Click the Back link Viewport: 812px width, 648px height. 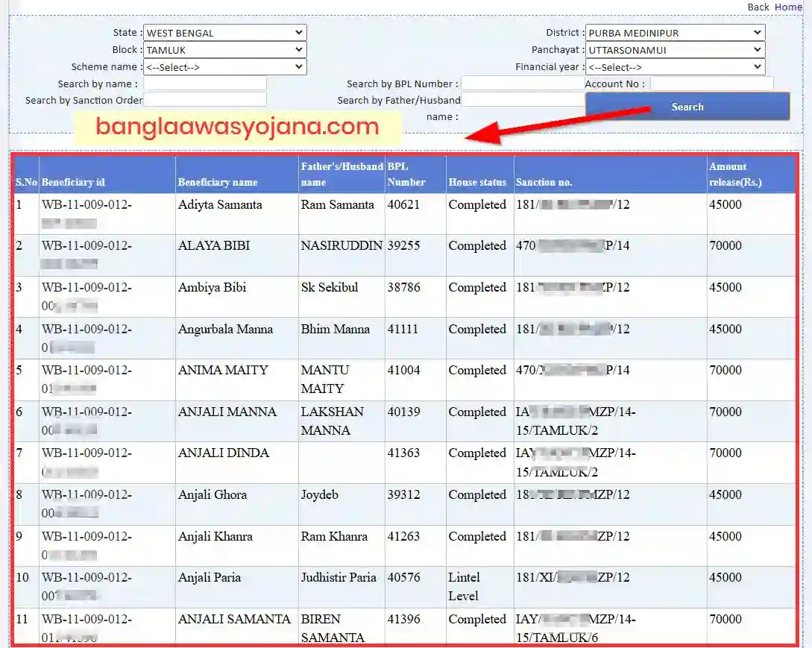pos(758,7)
